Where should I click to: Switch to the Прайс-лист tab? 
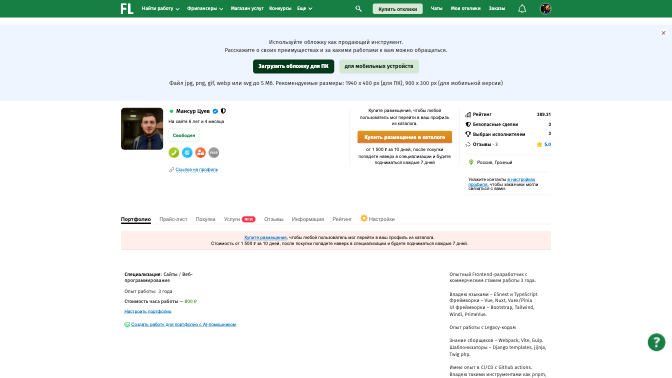click(x=173, y=219)
